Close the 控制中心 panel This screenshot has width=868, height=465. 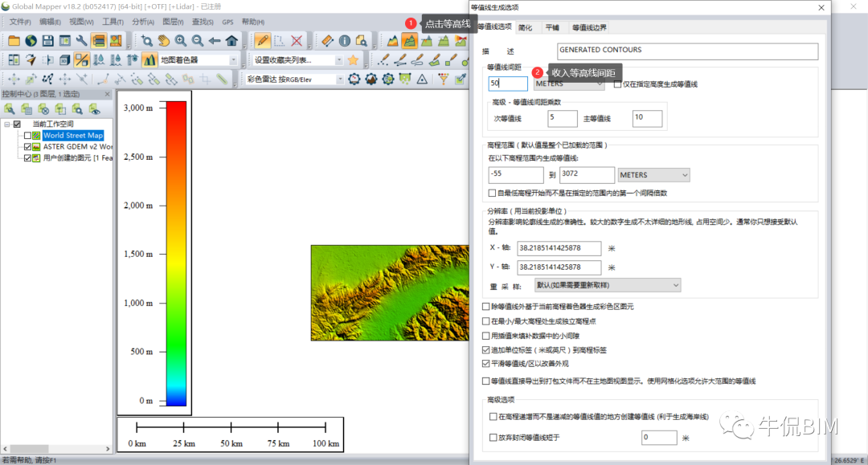click(x=108, y=94)
